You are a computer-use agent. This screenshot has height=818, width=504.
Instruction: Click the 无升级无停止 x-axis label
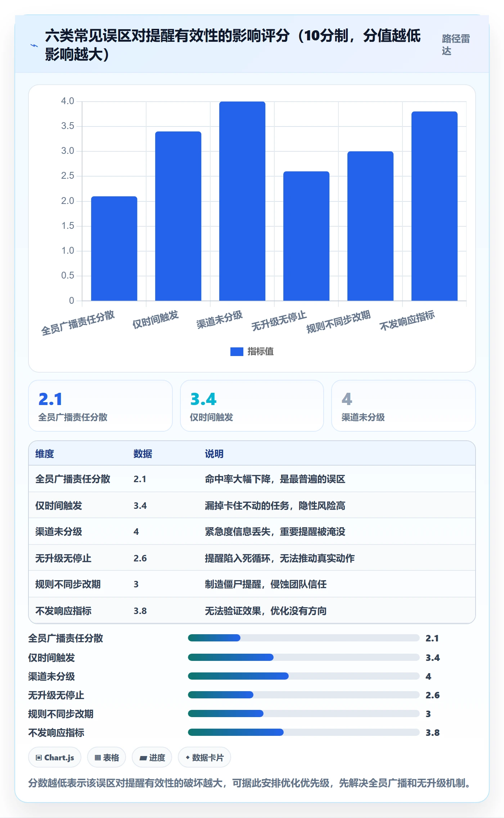(279, 321)
